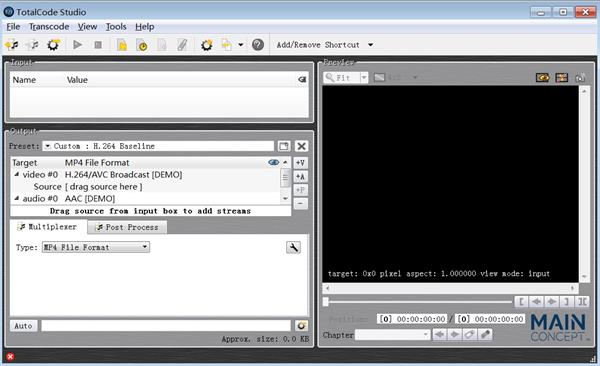Viewport: 600px width, 366px height.
Task: Click the output file path field
Action: click(166, 326)
